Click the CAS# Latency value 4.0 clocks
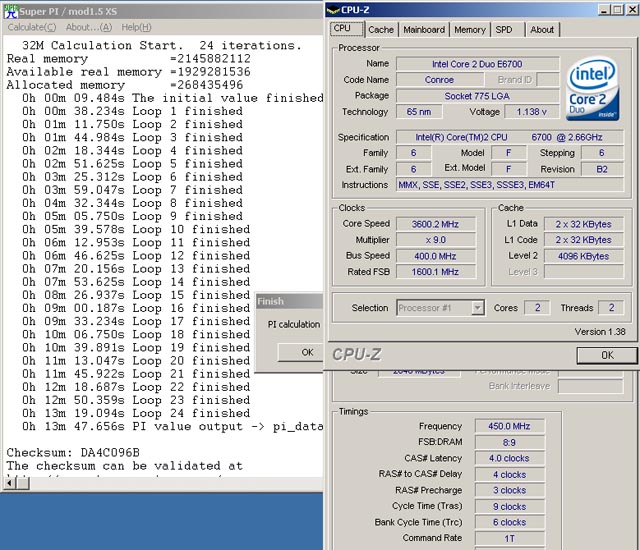The image size is (640, 550). (x=509, y=458)
